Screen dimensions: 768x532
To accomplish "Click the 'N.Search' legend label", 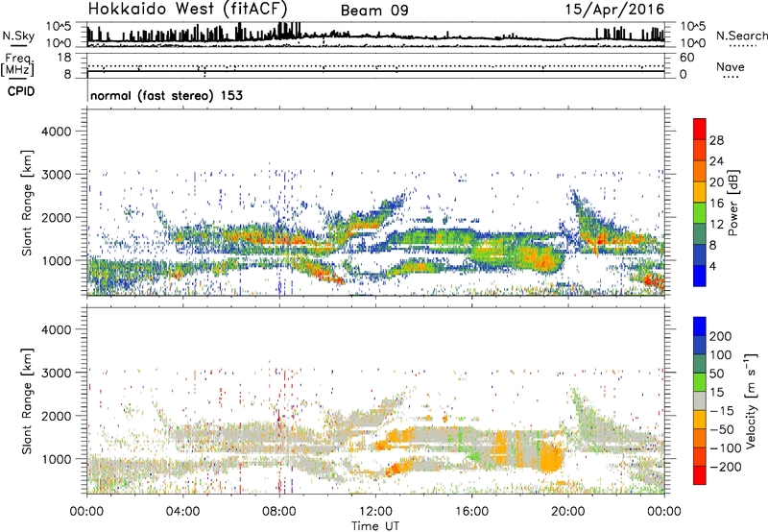I will point(741,36).
